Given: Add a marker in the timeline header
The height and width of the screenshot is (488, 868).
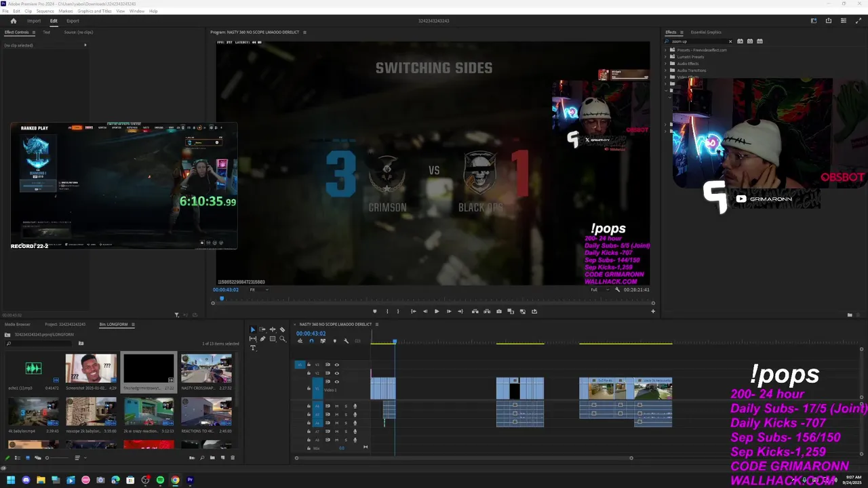Looking at the screenshot, I should click(335, 341).
